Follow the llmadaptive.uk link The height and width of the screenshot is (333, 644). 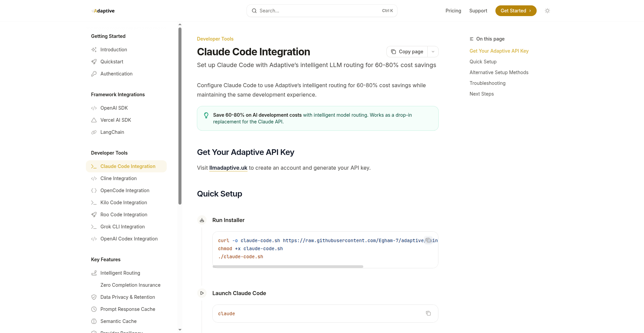click(x=228, y=168)
